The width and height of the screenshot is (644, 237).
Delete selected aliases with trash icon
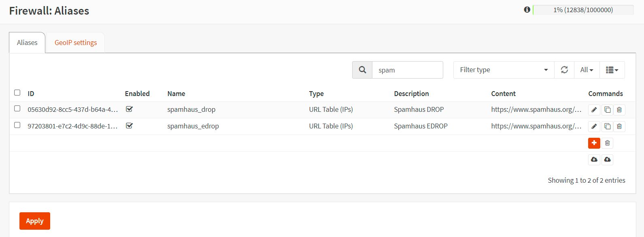tap(607, 143)
